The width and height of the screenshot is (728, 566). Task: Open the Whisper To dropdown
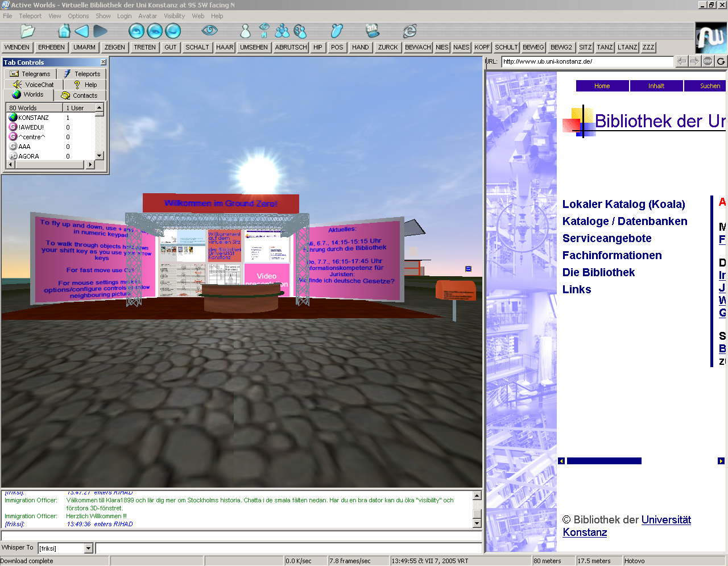click(x=88, y=548)
